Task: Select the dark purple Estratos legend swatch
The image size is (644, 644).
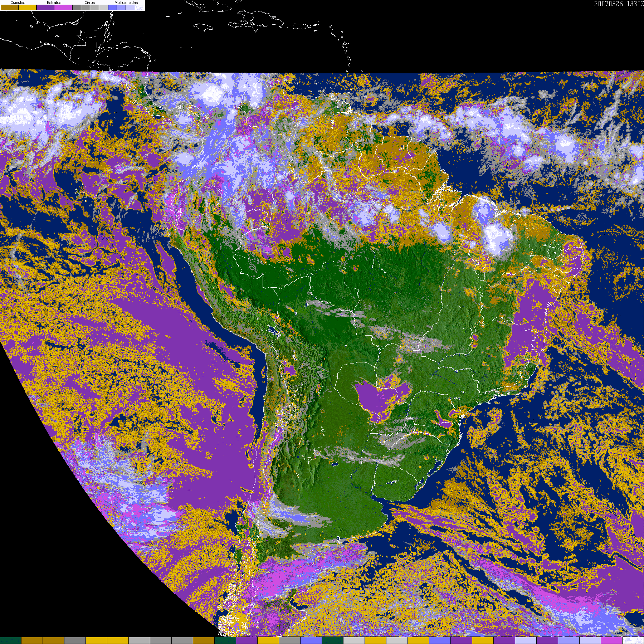Action: (45, 8)
